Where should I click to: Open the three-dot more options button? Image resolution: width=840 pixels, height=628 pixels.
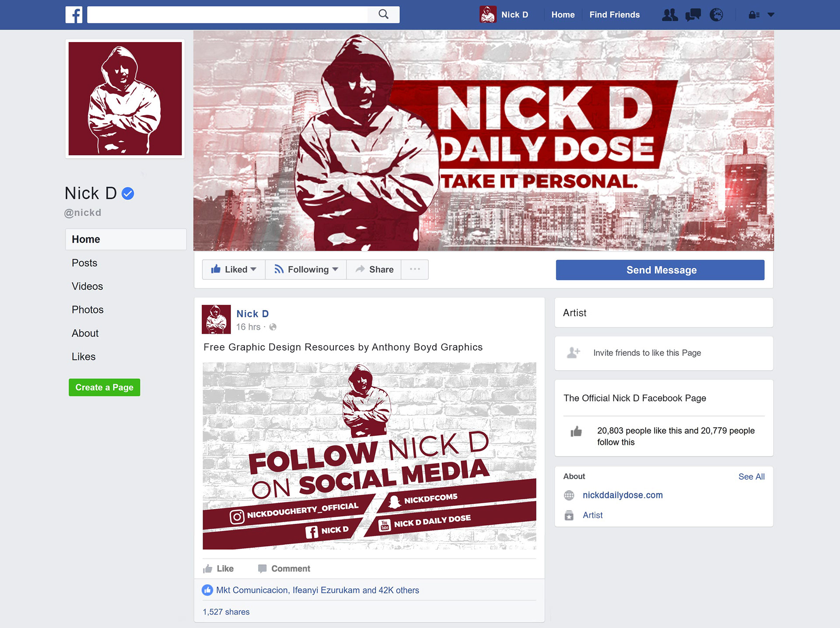(x=415, y=269)
